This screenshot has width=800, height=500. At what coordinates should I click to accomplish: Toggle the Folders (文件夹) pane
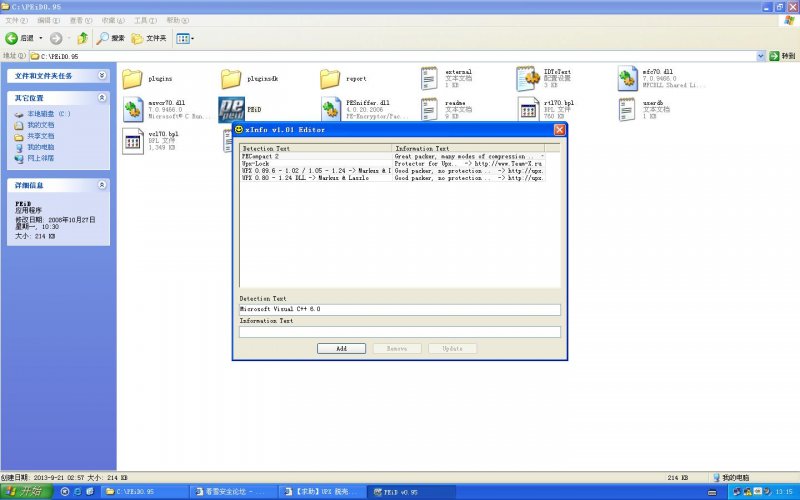pyautogui.click(x=149, y=38)
